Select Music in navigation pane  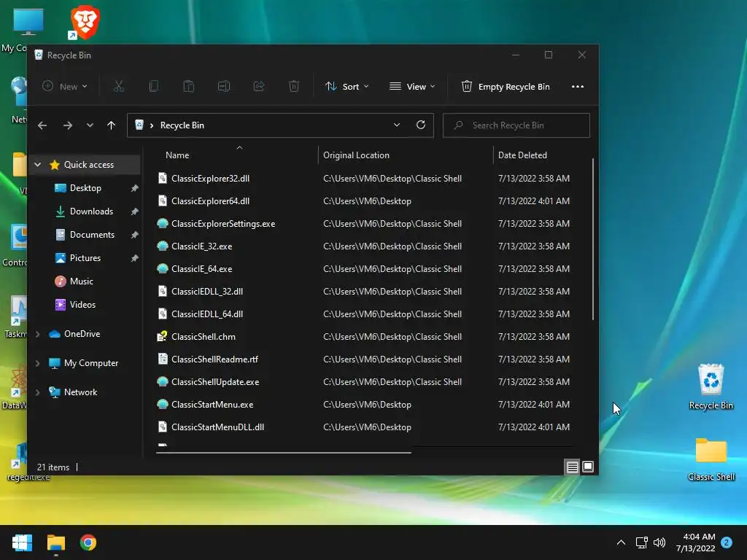point(82,281)
